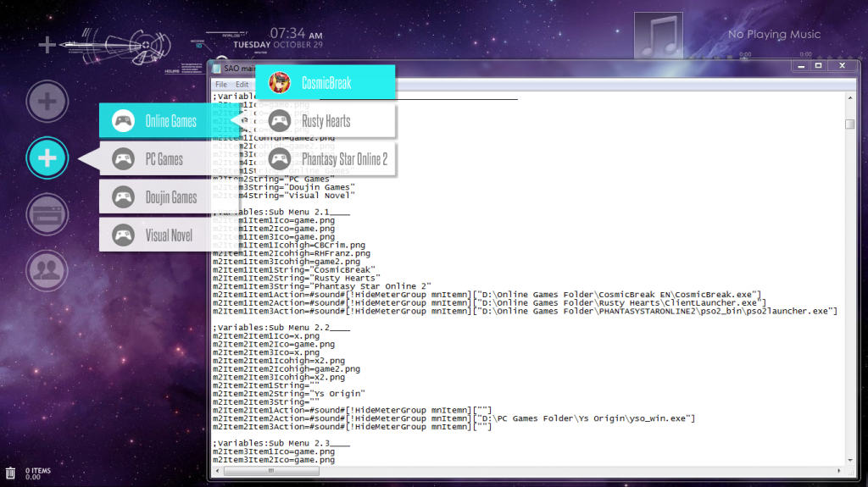Click the line m2Item3String="Doujin Games"
Screen dimensions: 868x487
click(x=284, y=187)
